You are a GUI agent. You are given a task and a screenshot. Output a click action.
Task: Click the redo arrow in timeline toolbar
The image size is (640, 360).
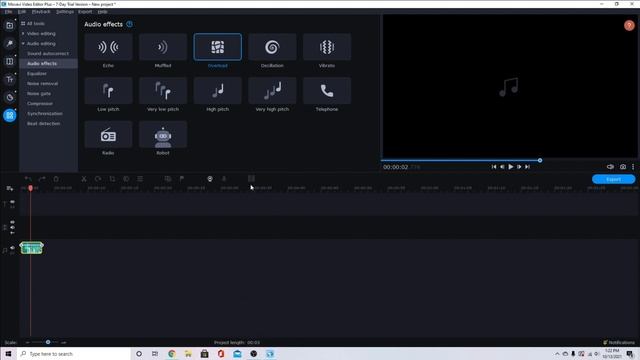42,179
